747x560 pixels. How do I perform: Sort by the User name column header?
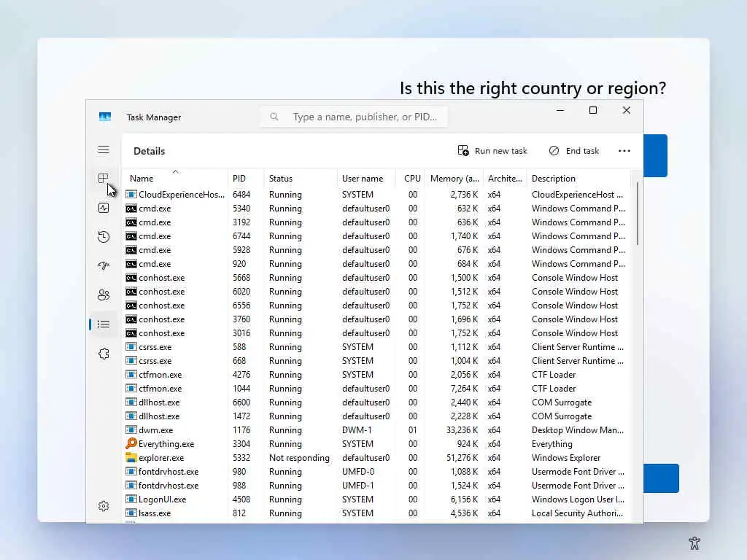click(x=366, y=179)
